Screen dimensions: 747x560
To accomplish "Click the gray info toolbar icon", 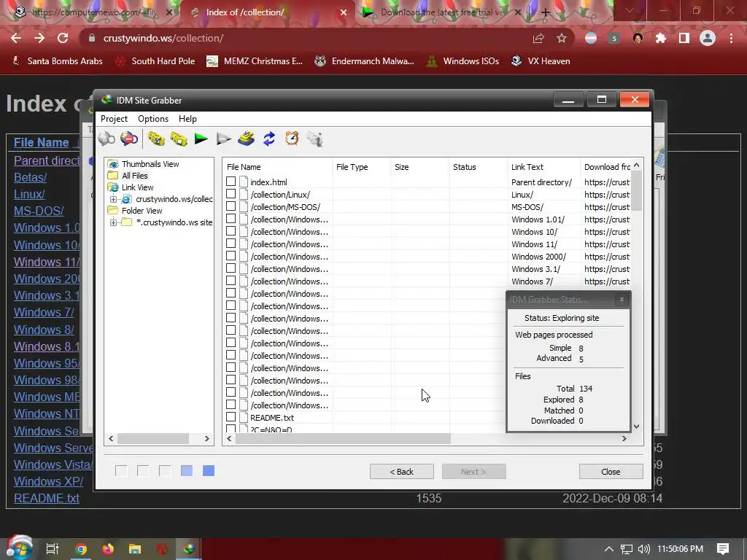I will pyautogui.click(x=315, y=139).
